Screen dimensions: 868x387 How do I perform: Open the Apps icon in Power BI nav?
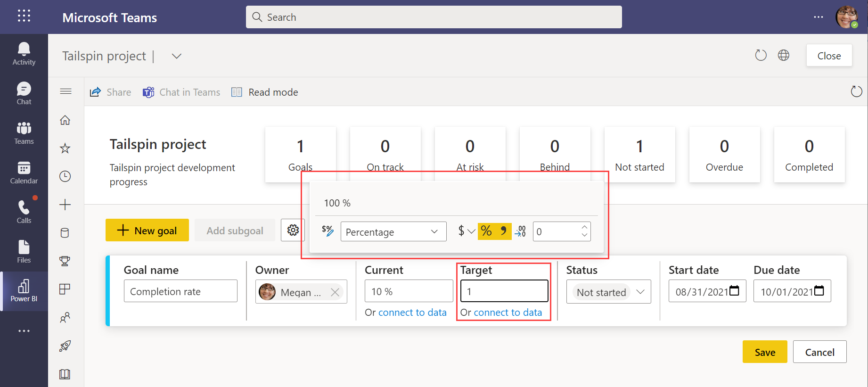click(65, 289)
